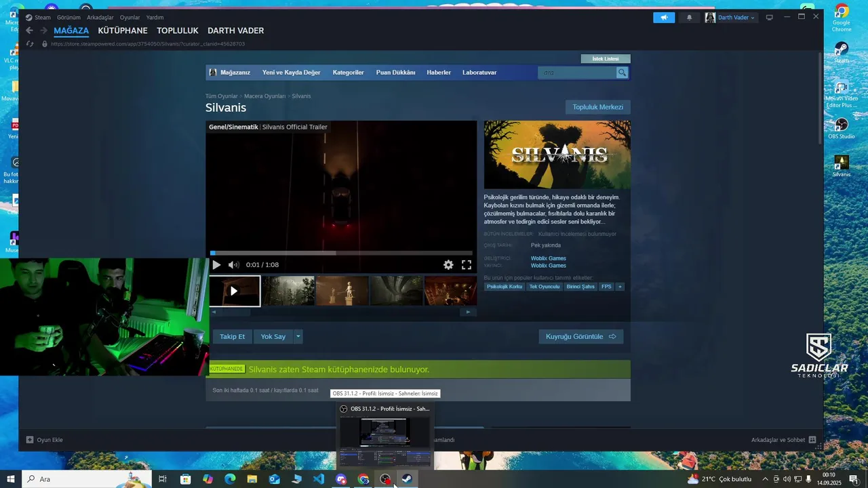Open publisher Woblix Games link

click(548, 266)
